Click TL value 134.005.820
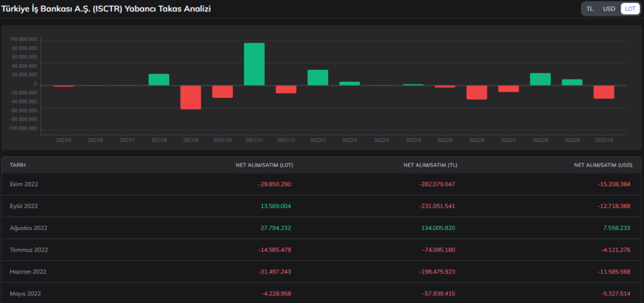This screenshot has height=303, width=644. (x=438, y=228)
